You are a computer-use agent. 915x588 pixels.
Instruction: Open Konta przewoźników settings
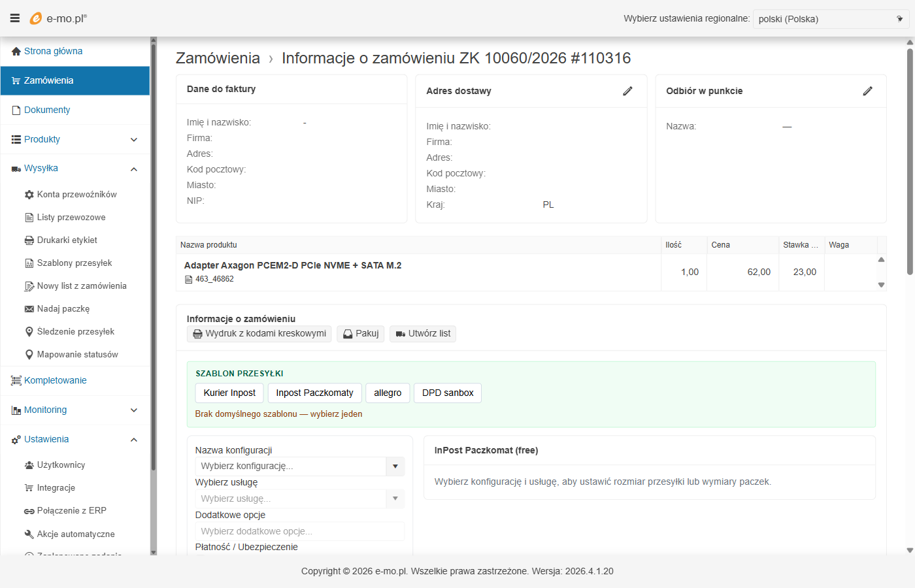76,195
